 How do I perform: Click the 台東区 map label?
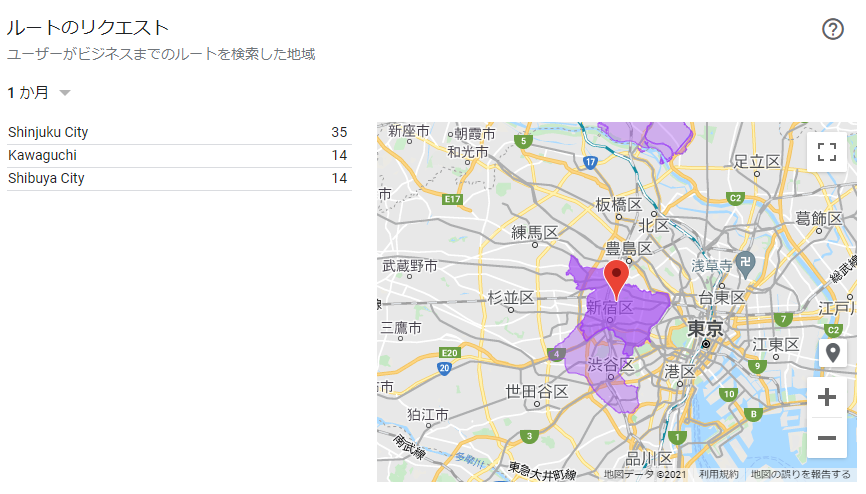tap(722, 298)
